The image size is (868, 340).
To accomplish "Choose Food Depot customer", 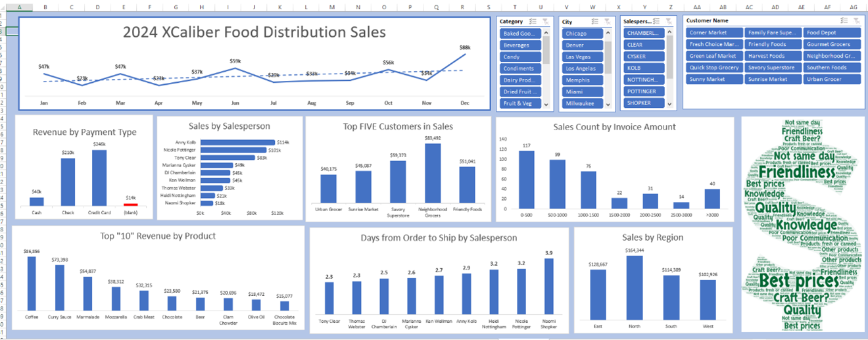I will 832,33.
